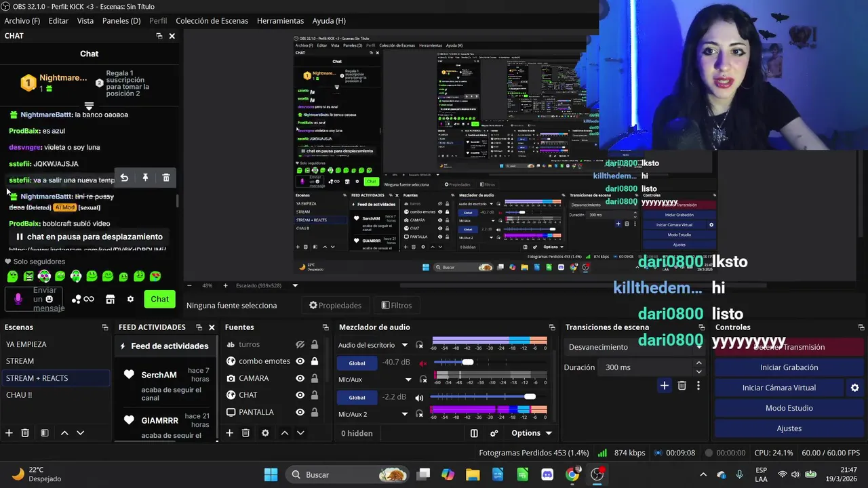Expand Audio del escritorio dropdown arrow
The image size is (868, 488).
click(405, 345)
